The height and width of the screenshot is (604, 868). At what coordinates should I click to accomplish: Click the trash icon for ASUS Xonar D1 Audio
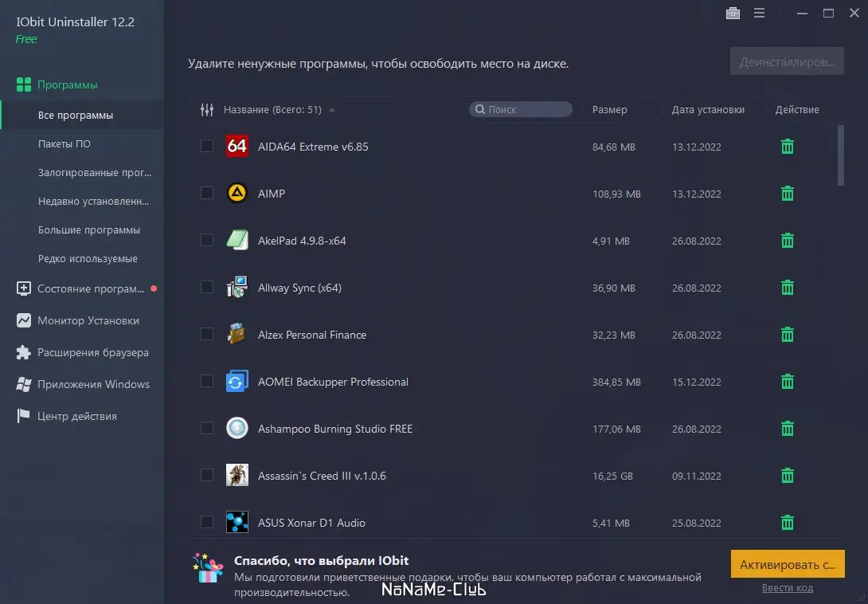[x=788, y=523]
